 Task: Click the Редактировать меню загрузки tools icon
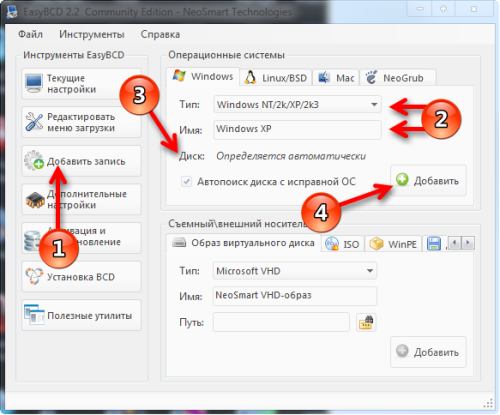(x=34, y=122)
